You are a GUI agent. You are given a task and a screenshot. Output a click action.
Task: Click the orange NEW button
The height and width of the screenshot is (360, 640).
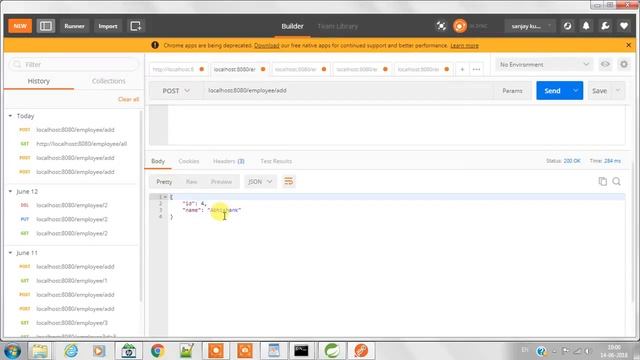[x=20, y=26]
